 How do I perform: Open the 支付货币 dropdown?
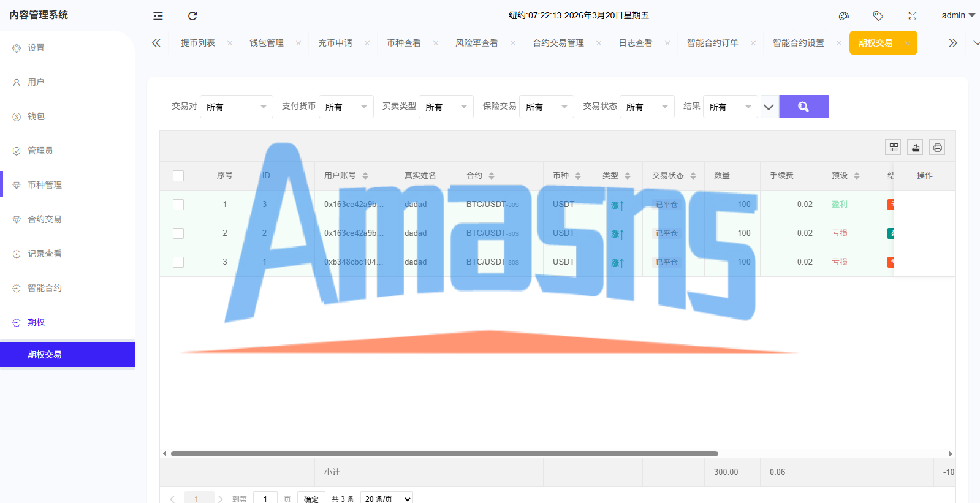(346, 107)
